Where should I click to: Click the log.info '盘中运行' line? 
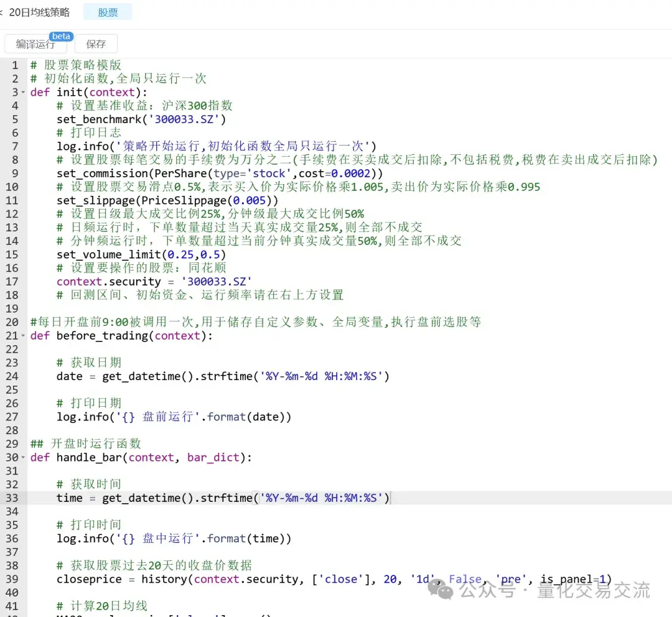pos(174,539)
